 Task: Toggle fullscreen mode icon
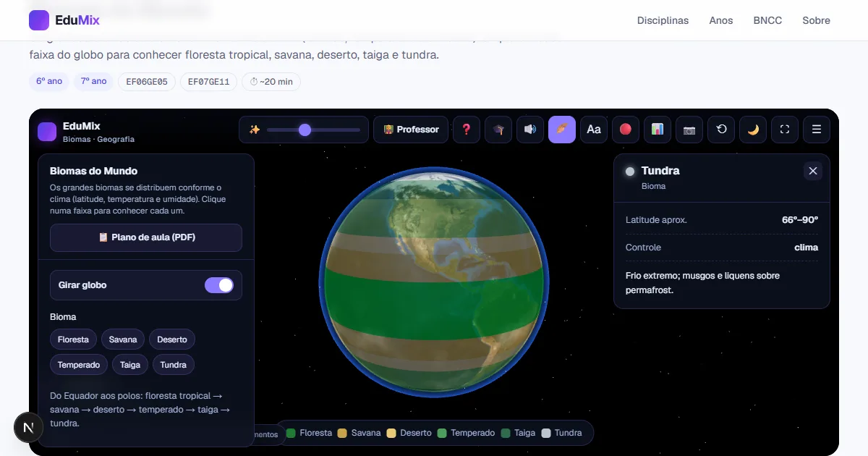click(x=785, y=130)
